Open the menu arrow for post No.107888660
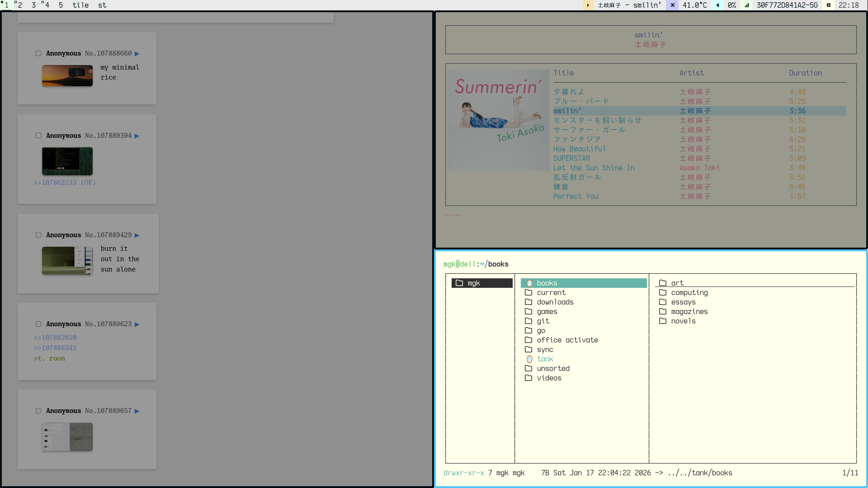Screen dimensions: 868x488 click(137, 54)
